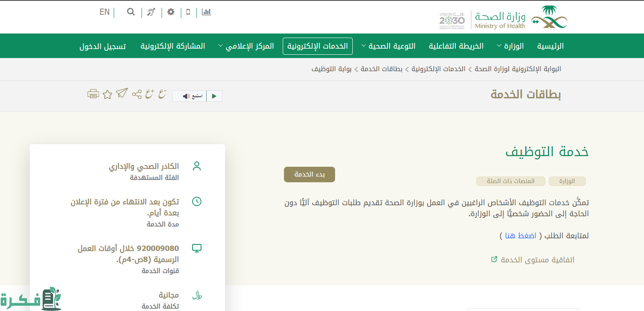
Task: Open statistics bar chart icon
Action: click(207, 12)
